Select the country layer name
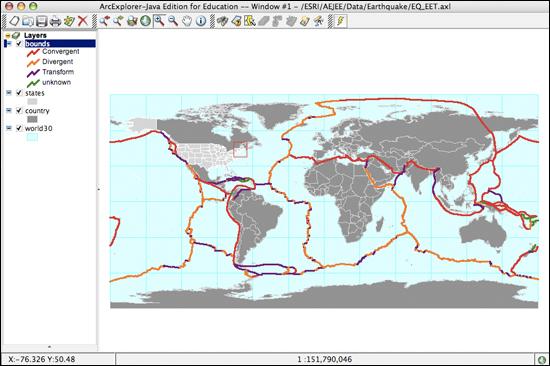Image resolution: width=550 pixels, height=366 pixels. click(37, 111)
